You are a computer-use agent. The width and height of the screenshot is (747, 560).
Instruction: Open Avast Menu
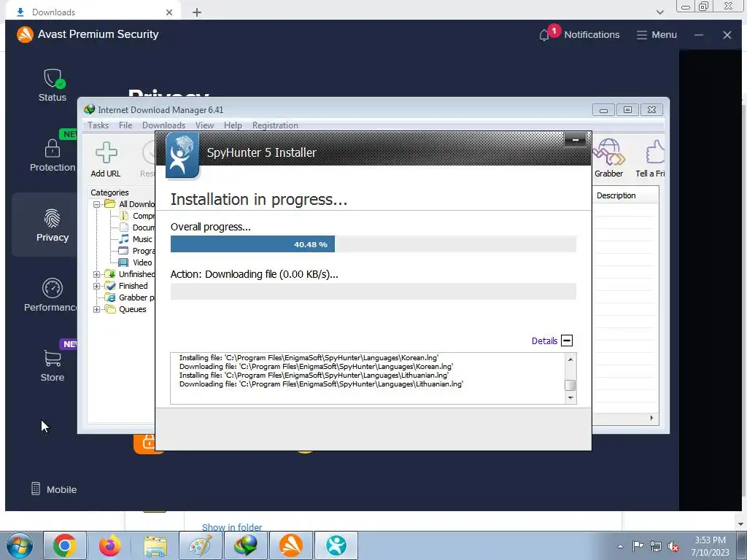[657, 35]
